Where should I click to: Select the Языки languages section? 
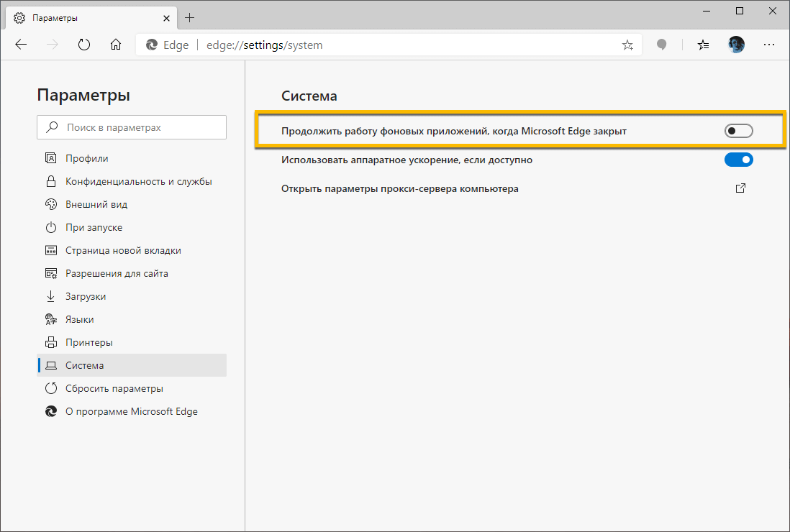pyautogui.click(x=92, y=319)
